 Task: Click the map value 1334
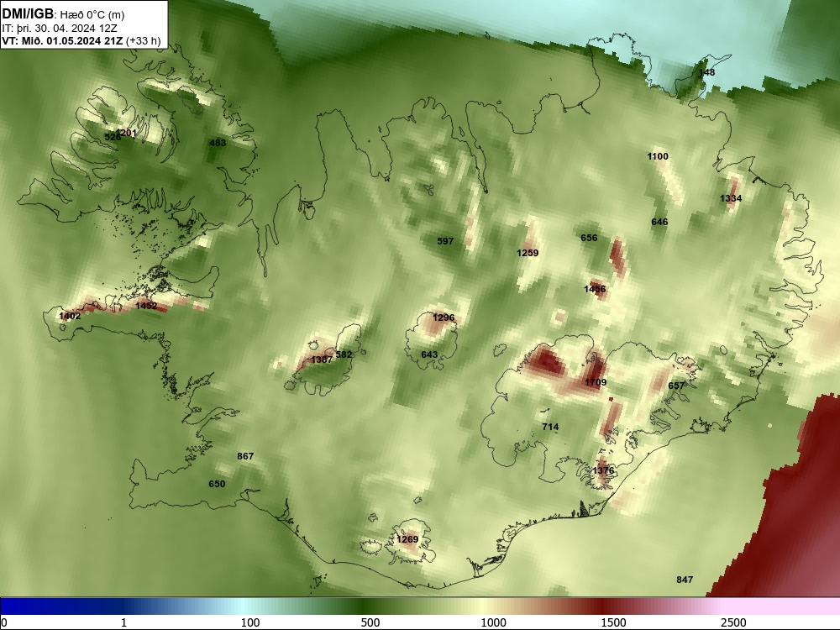click(x=731, y=199)
